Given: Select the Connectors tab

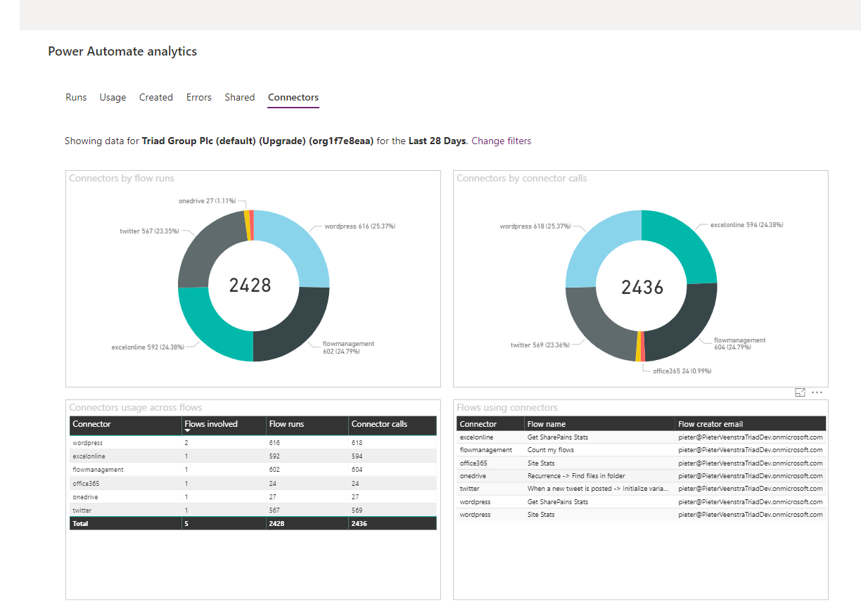Looking at the screenshot, I should tap(293, 97).
